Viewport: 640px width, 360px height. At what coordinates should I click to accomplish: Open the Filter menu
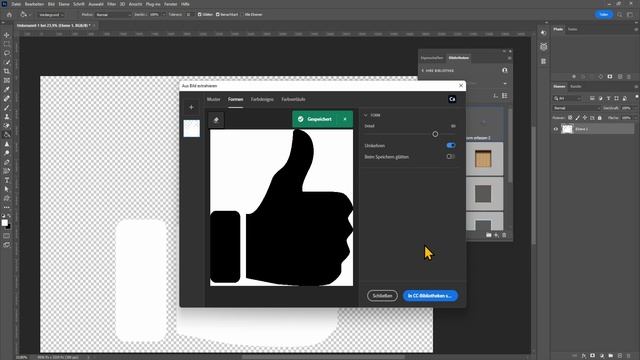point(111,4)
